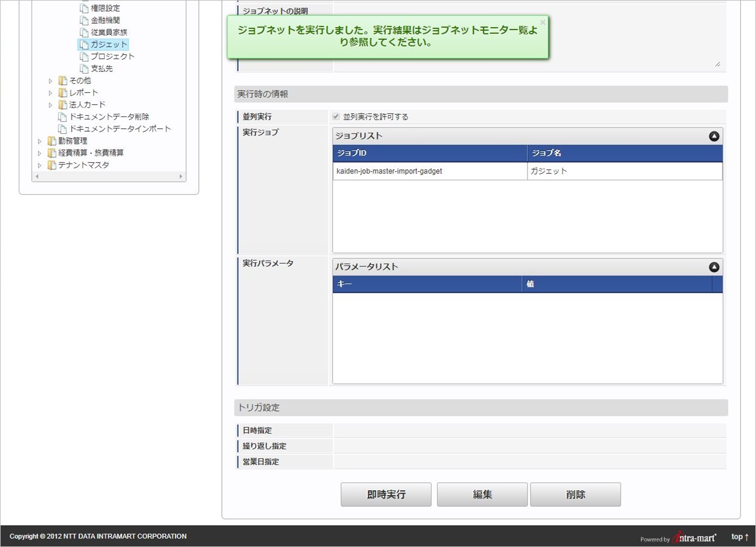
Task: Click the レポート folder icon
Action: coord(63,93)
